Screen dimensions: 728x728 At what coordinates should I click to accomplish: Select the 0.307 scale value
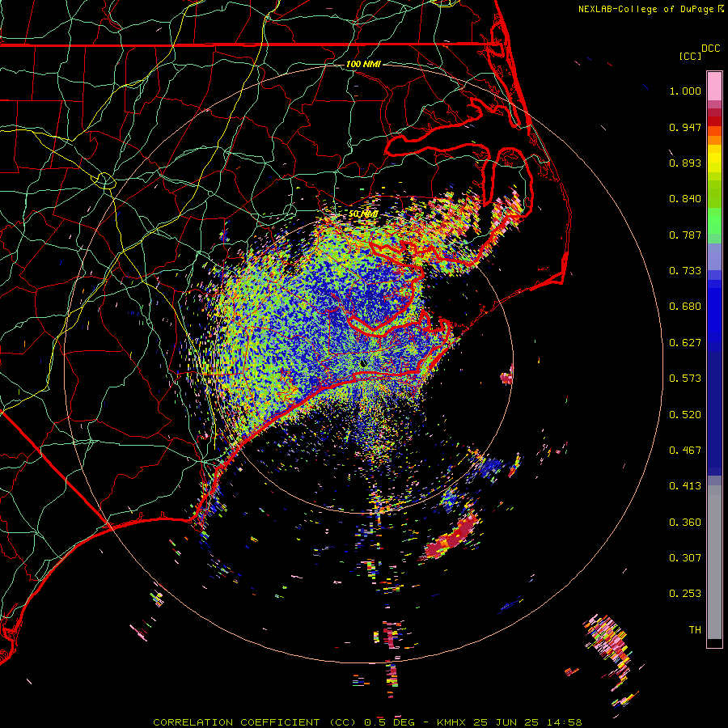(x=685, y=558)
